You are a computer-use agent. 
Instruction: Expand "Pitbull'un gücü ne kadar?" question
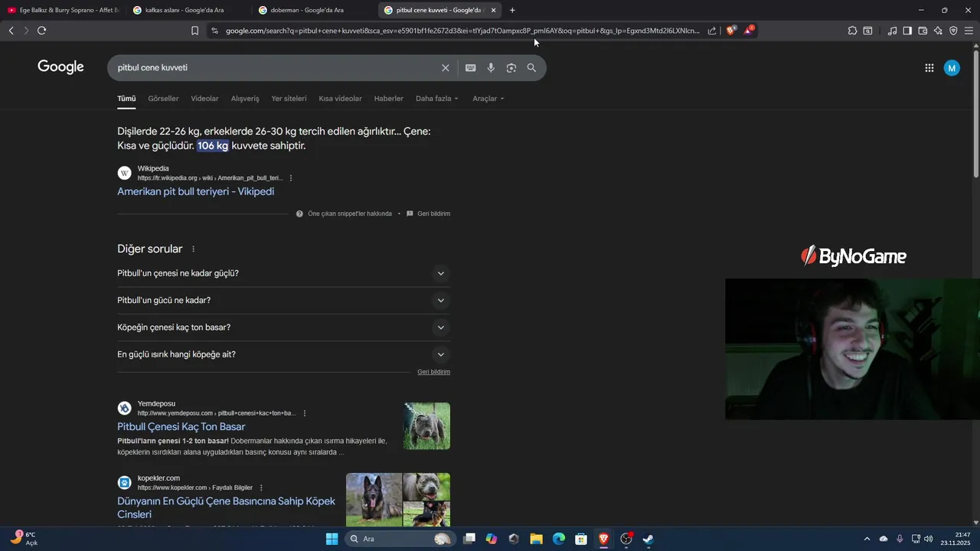[x=283, y=301]
